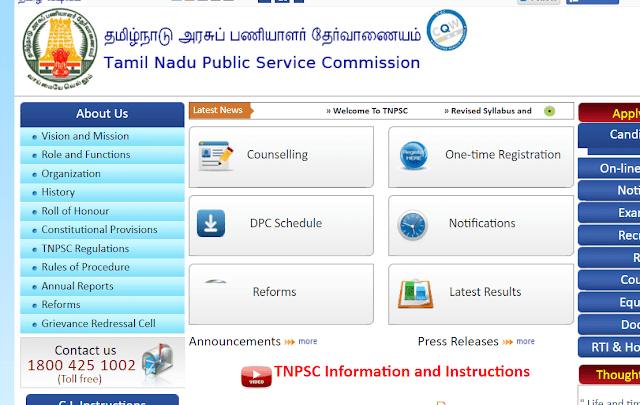The height and width of the screenshot is (405, 640).
Task: Click toll free number 1800 425 1002
Action: (81, 365)
